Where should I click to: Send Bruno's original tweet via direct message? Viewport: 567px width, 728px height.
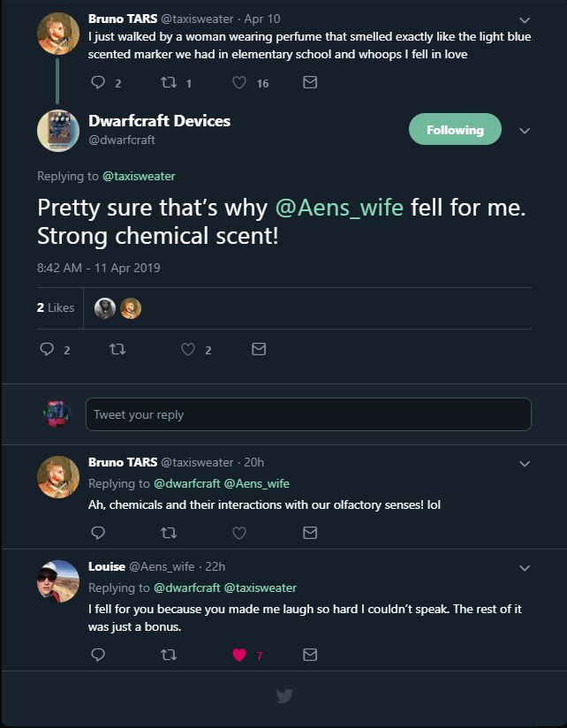[x=310, y=82]
